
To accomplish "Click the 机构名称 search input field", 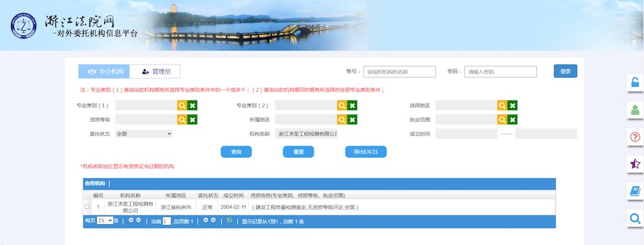I will pyautogui.click(x=306, y=133).
